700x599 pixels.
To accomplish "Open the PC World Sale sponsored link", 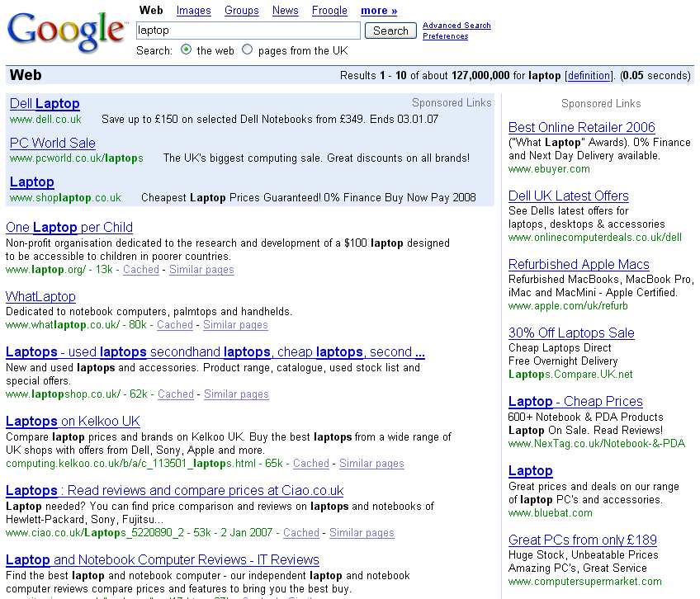I will pyautogui.click(x=53, y=143).
